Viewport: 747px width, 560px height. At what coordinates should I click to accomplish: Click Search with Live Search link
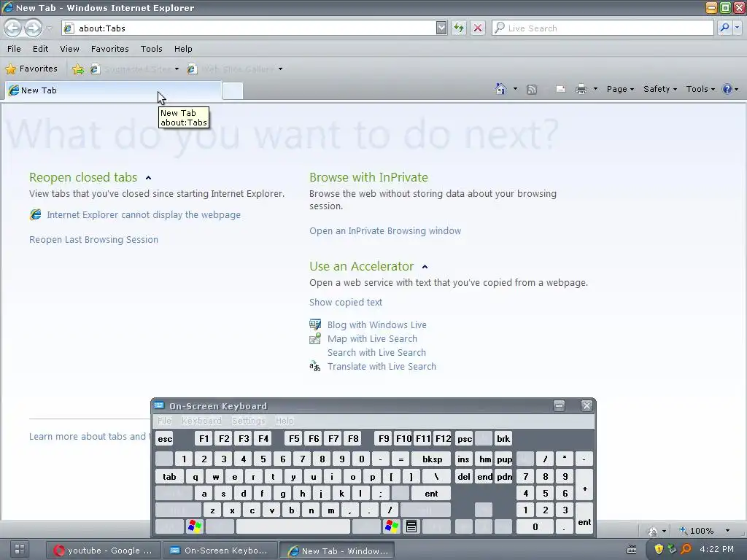coord(376,352)
